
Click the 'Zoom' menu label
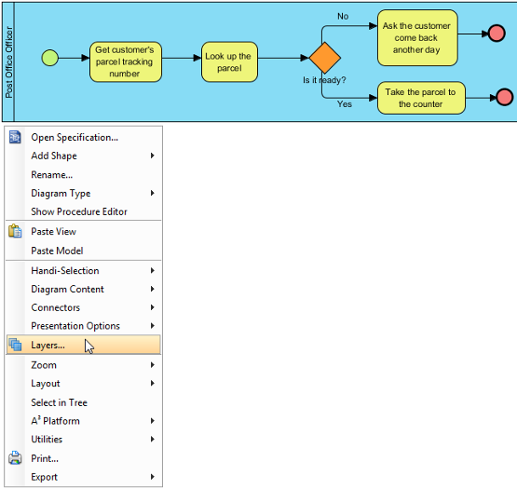click(44, 365)
